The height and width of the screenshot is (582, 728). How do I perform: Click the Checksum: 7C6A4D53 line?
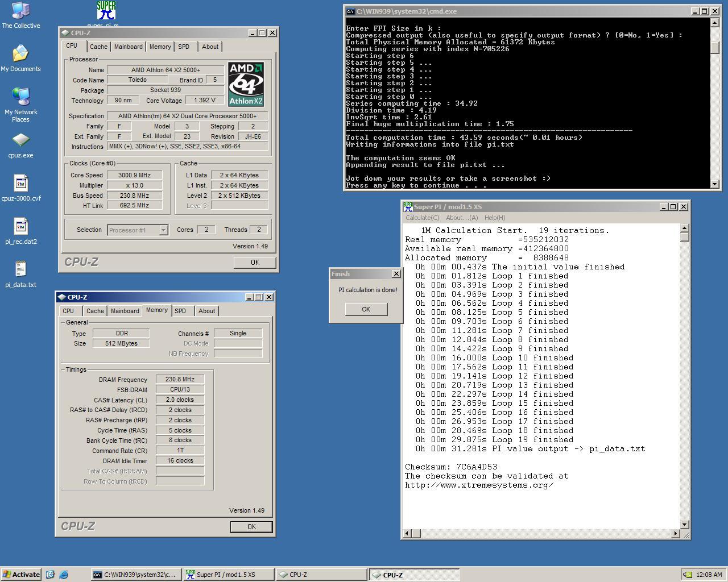click(x=451, y=467)
